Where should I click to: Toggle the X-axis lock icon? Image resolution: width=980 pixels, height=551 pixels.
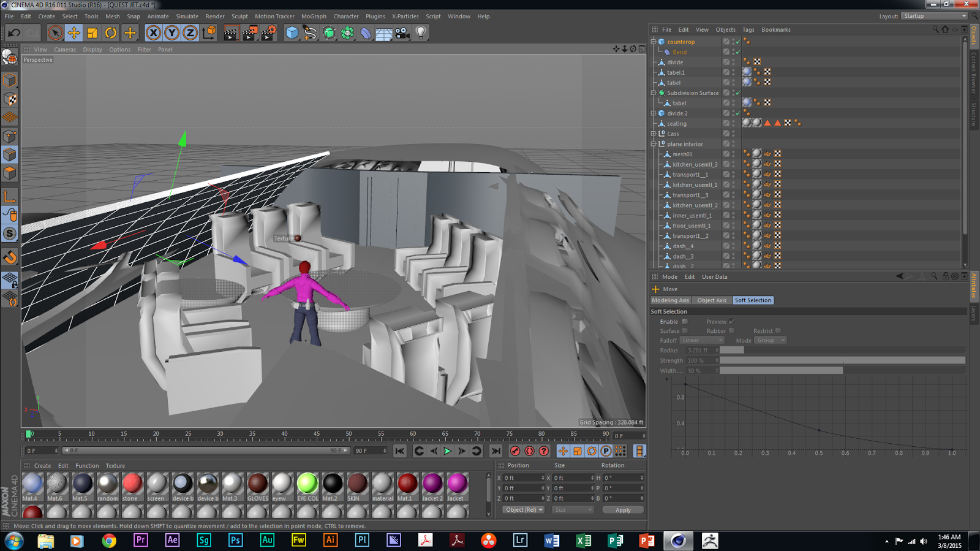(154, 33)
